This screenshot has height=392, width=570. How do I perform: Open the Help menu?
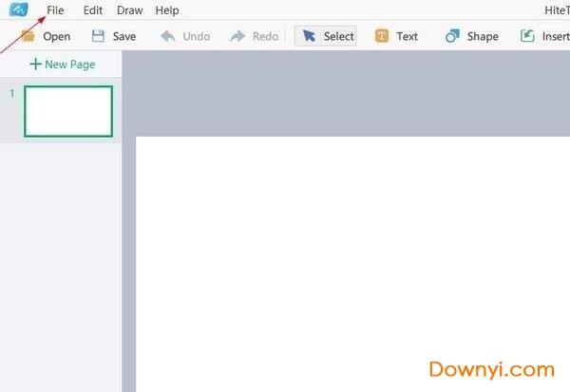tap(167, 10)
